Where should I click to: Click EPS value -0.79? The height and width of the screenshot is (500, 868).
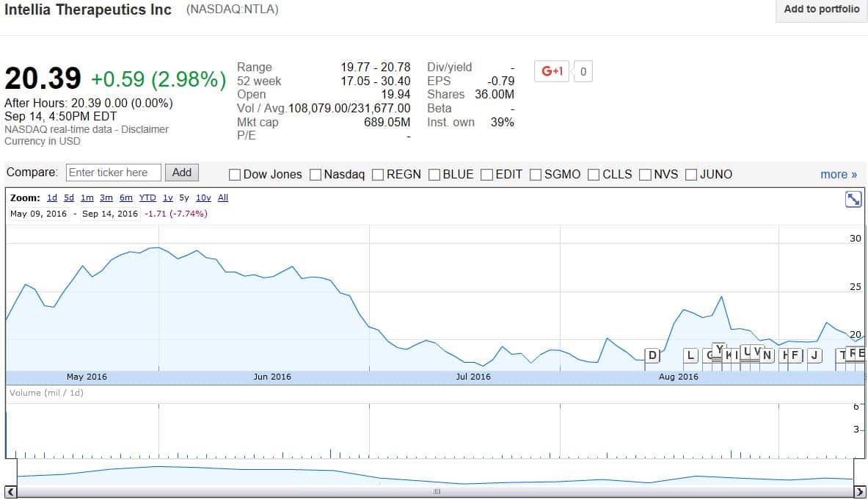tap(500, 81)
